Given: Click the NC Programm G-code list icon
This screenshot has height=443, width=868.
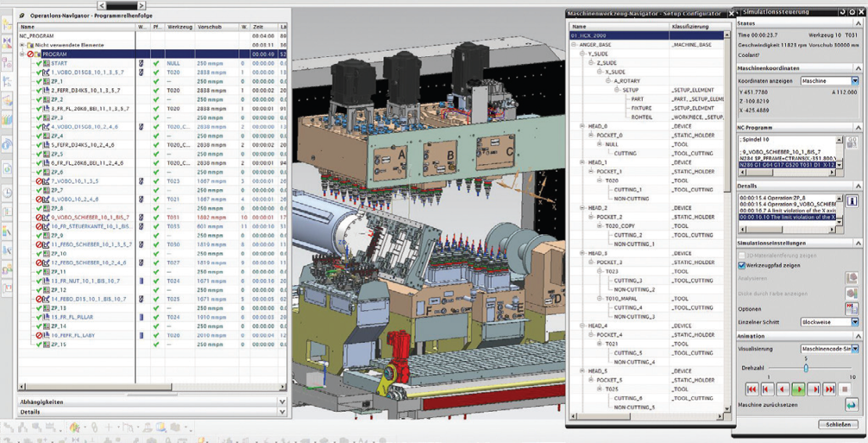Looking at the screenshot, I should click(852, 141).
